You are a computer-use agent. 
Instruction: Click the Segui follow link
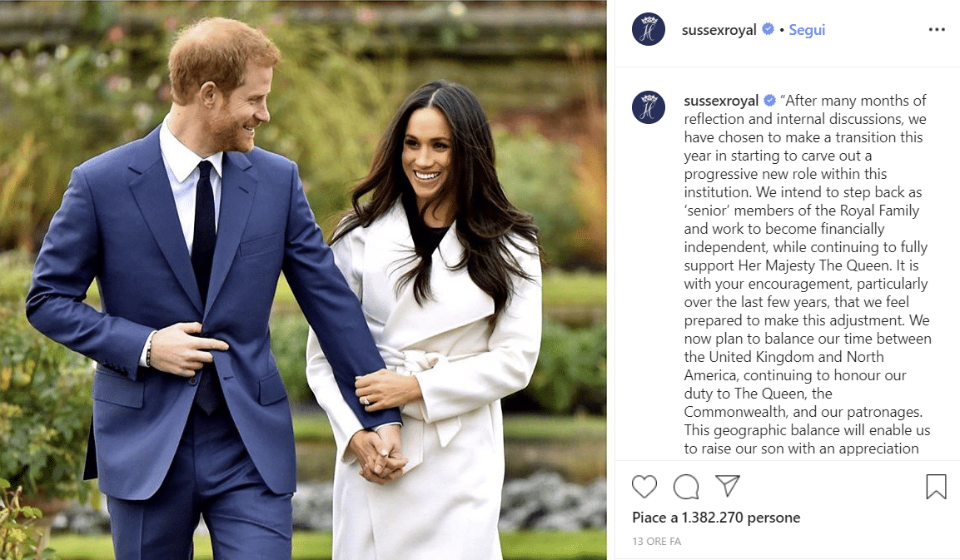806,30
